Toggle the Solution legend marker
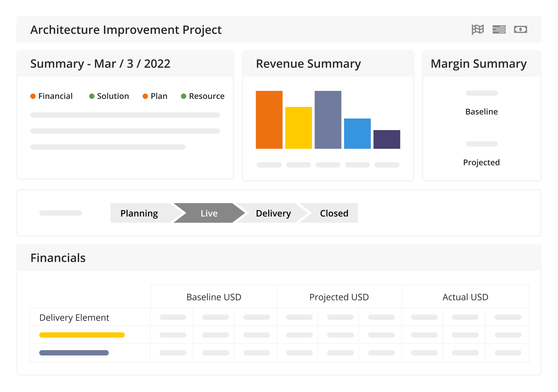The width and height of the screenshot is (558, 392). click(x=92, y=96)
